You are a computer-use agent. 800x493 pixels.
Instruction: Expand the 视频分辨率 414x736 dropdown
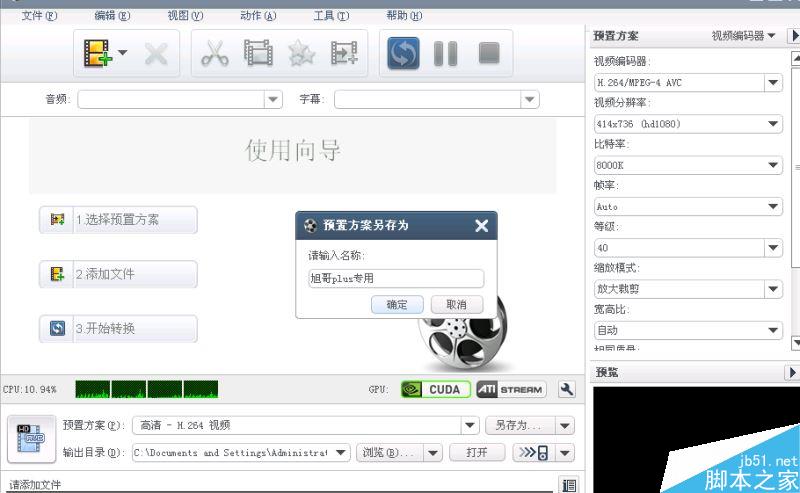coord(773,124)
